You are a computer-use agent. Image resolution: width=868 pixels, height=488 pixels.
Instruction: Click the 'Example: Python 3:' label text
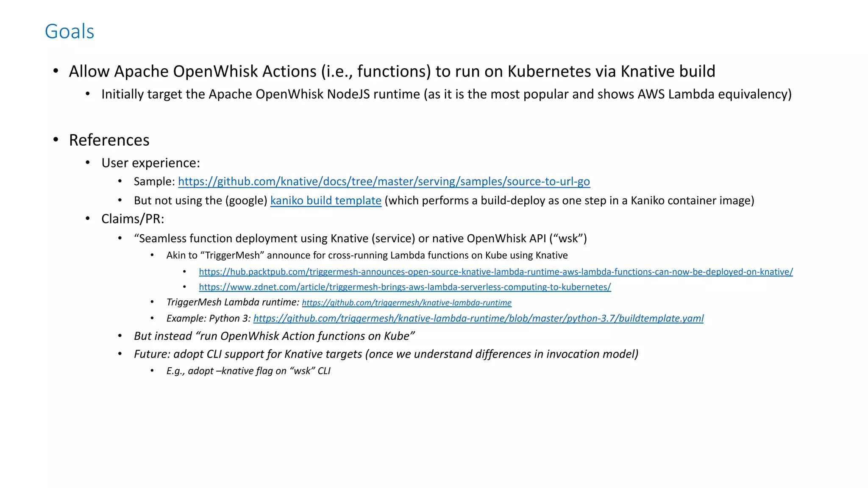[209, 319]
